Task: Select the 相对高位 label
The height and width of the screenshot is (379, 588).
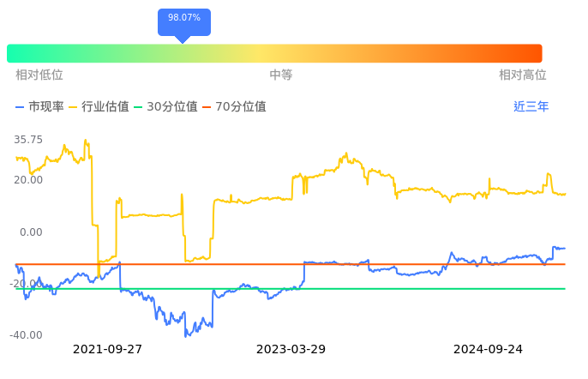Action: [x=523, y=75]
